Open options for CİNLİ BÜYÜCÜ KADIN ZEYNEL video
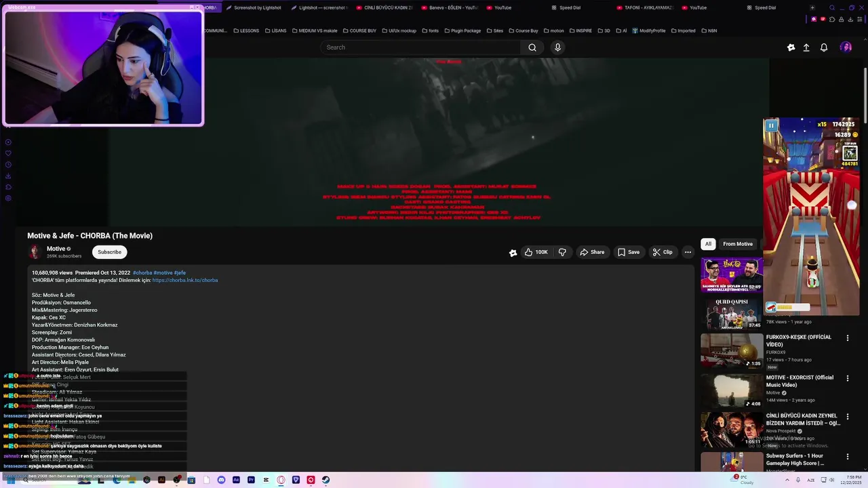The width and height of the screenshot is (868, 488). click(847, 416)
